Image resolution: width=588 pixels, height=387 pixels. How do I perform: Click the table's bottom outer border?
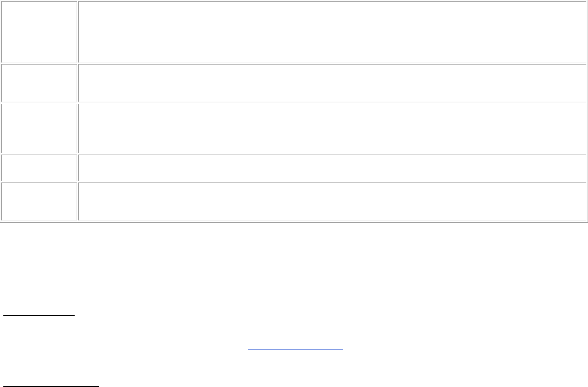click(x=294, y=222)
